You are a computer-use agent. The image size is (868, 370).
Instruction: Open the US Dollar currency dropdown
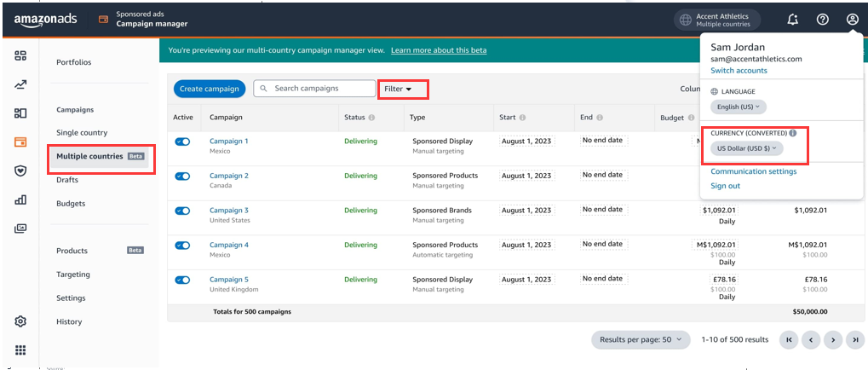(747, 147)
